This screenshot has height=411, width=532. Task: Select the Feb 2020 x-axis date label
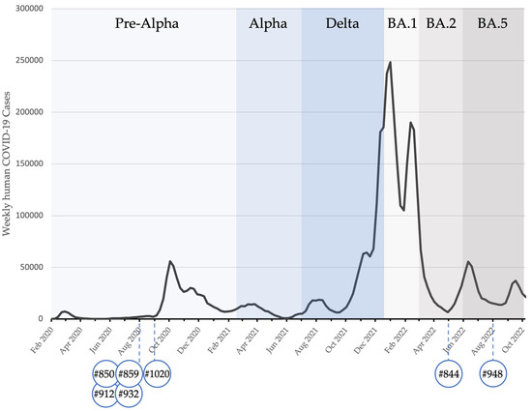[42, 339]
